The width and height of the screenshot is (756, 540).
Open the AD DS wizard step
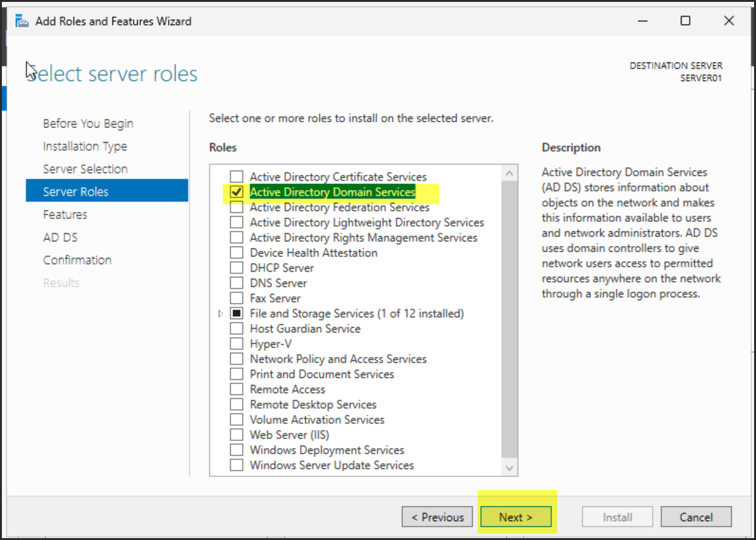[60, 237]
